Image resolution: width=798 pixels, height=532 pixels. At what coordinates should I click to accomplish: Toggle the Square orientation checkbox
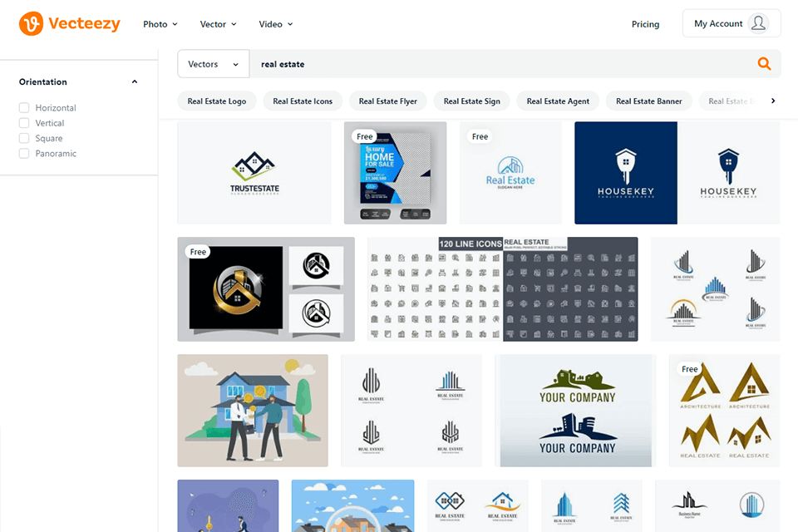pyautogui.click(x=24, y=139)
